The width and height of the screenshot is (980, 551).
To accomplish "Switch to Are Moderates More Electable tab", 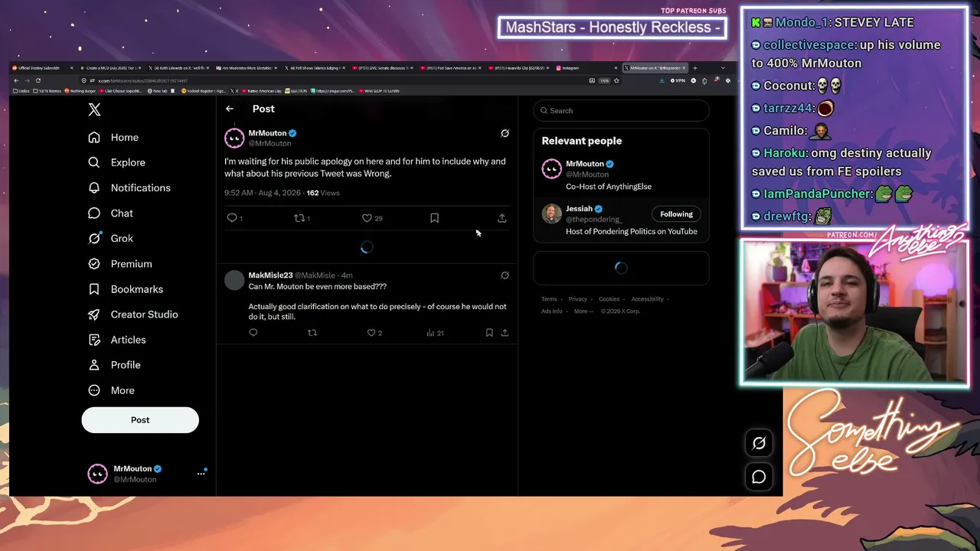I will click(x=247, y=68).
